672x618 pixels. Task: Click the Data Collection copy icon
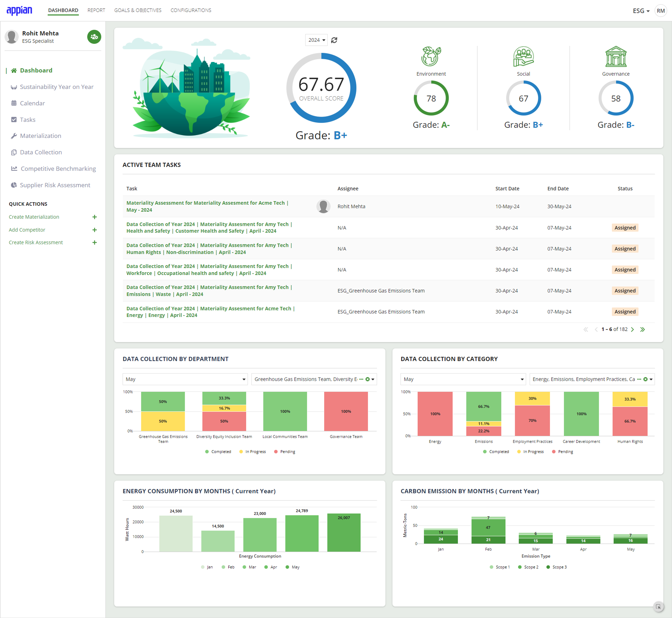click(x=14, y=152)
